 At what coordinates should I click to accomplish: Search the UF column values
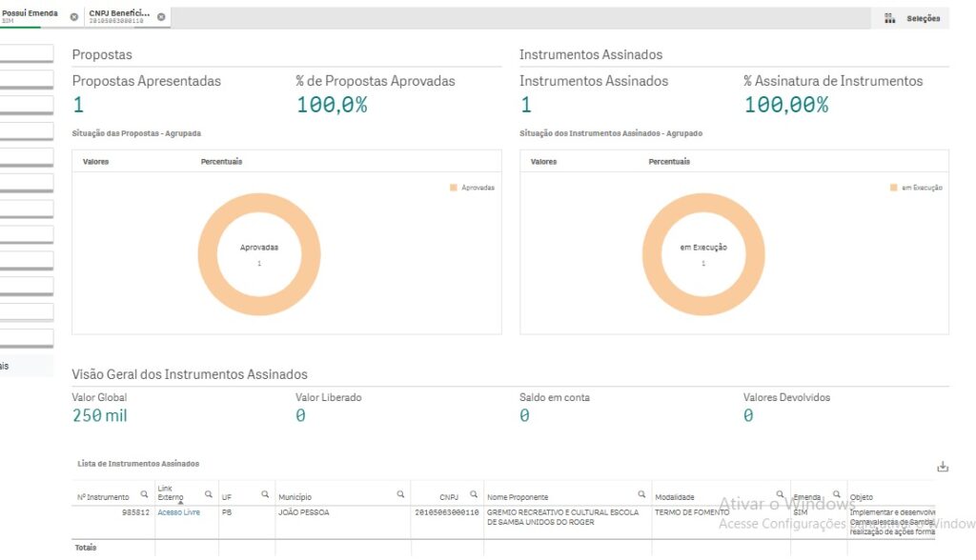coord(265,494)
